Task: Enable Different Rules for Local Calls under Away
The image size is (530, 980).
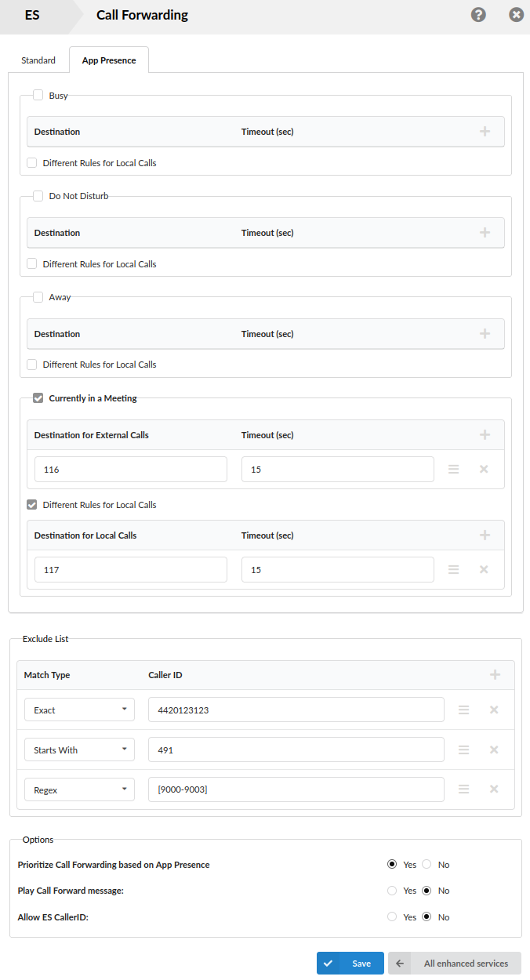Action: coord(32,365)
